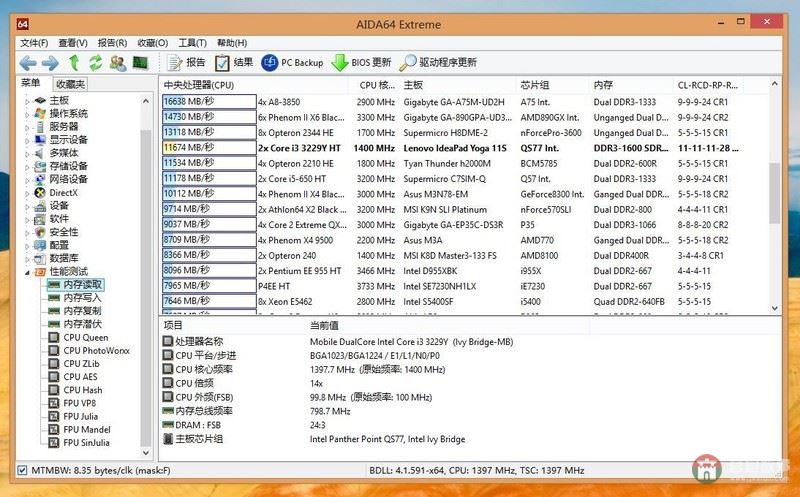Screen dimensions: 800x497
Task: Sort by 内存 column header
Action: pyautogui.click(x=632, y=85)
